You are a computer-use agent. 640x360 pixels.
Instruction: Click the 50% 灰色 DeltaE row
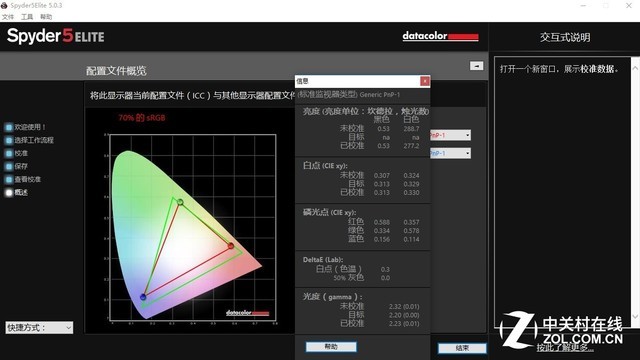pos(362,278)
